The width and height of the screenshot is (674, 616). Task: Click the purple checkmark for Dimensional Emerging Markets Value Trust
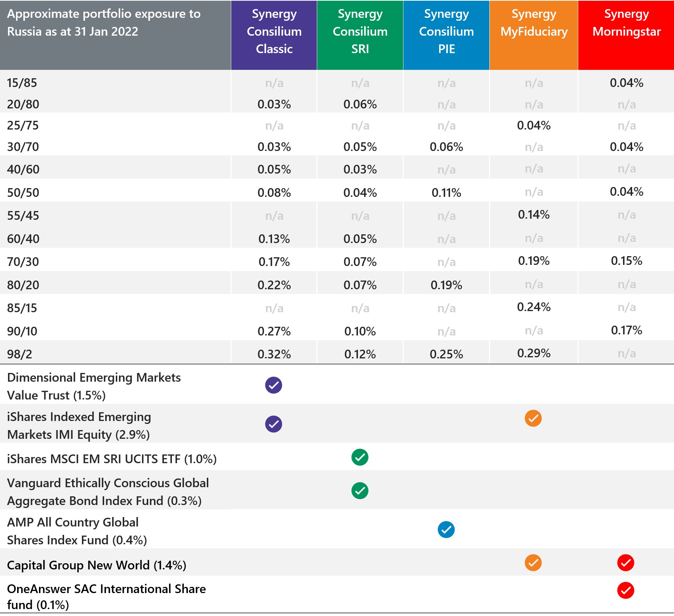click(x=273, y=385)
